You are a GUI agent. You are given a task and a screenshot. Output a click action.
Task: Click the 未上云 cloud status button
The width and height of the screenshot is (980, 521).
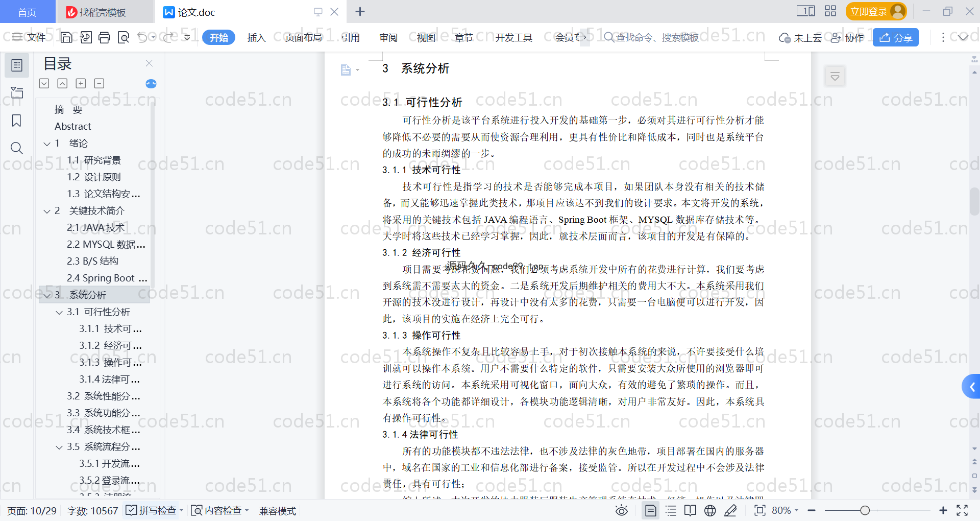(800, 37)
